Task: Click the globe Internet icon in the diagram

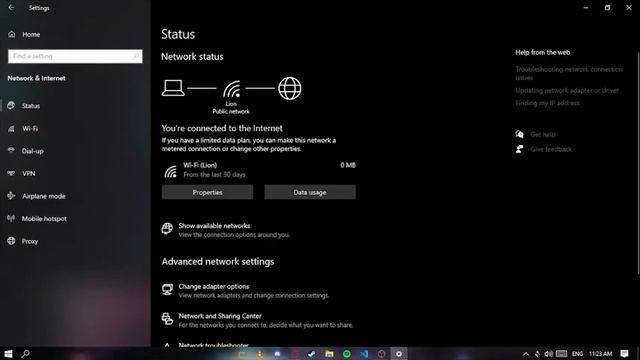Action: 290,88
